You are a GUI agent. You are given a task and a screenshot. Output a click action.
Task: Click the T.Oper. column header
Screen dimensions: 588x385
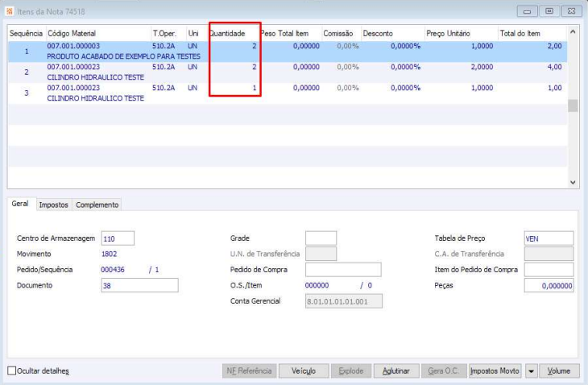tap(169, 33)
